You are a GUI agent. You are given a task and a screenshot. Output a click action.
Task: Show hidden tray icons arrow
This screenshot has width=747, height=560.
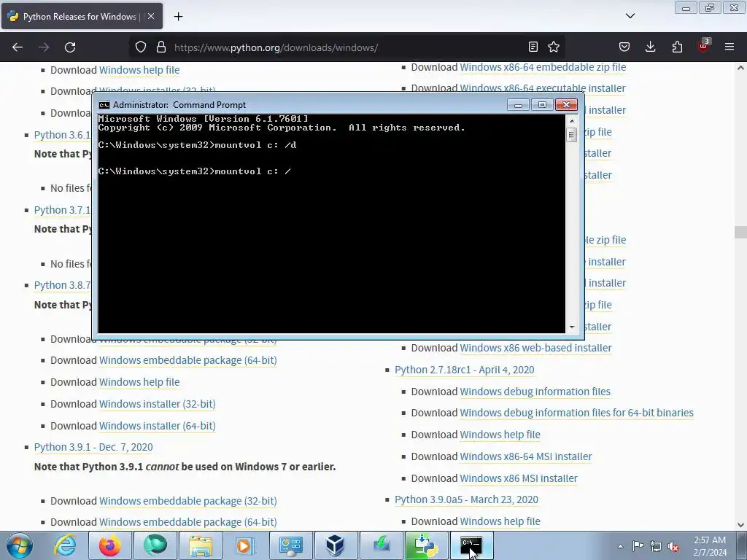coord(620,546)
